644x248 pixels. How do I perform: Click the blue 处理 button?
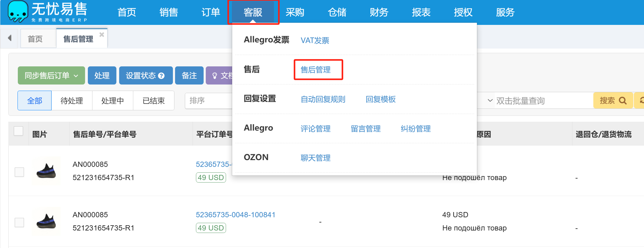click(102, 76)
